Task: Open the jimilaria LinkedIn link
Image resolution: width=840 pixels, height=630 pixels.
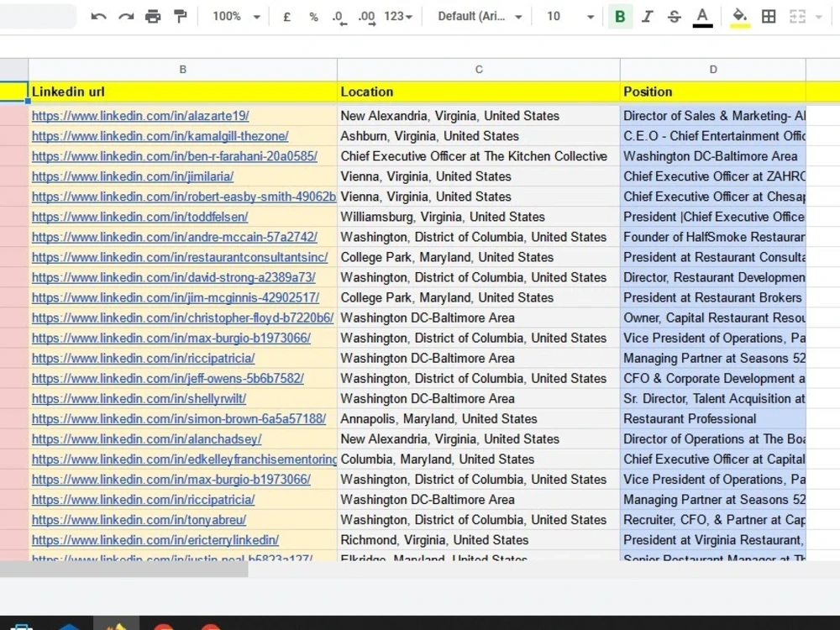Action: pos(133,176)
